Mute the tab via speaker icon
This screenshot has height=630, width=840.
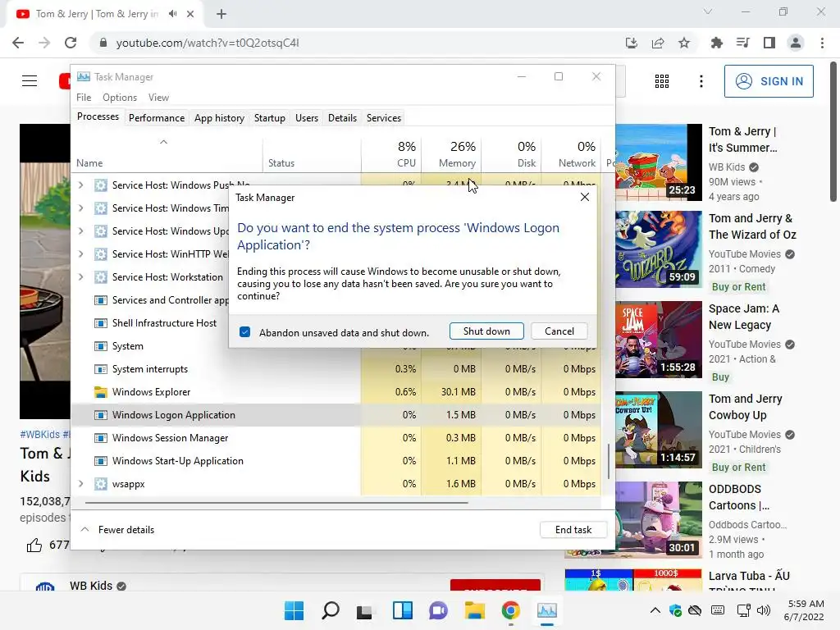coord(172,14)
